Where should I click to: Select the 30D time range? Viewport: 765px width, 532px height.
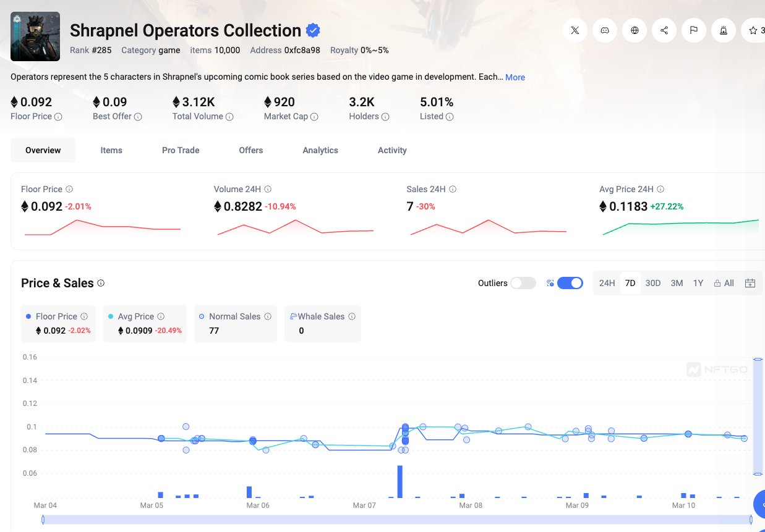pyautogui.click(x=653, y=283)
